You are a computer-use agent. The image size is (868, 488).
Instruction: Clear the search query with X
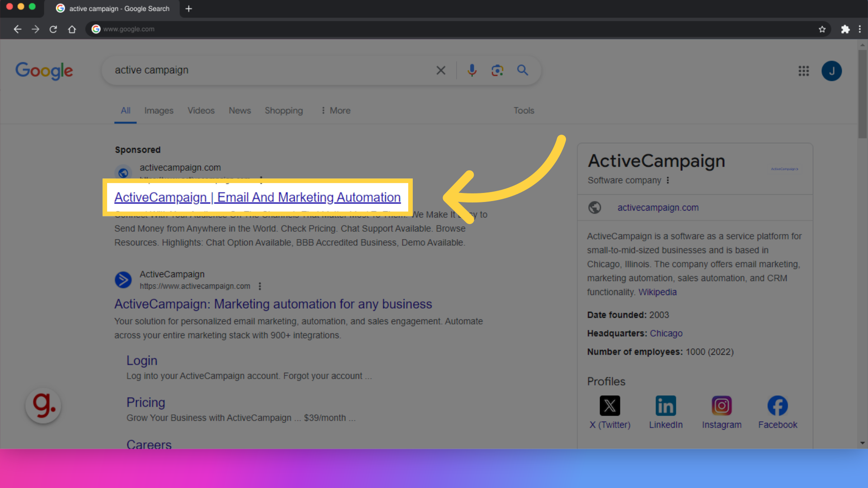[441, 70]
